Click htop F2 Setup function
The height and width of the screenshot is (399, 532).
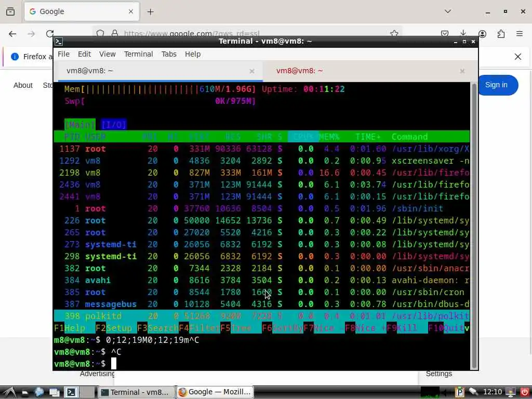(x=116, y=328)
